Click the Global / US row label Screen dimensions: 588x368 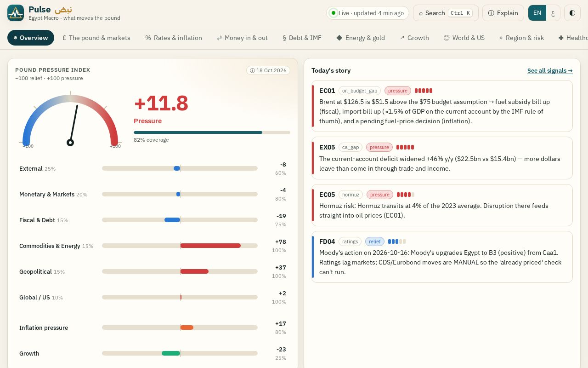click(x=34, y=297)
